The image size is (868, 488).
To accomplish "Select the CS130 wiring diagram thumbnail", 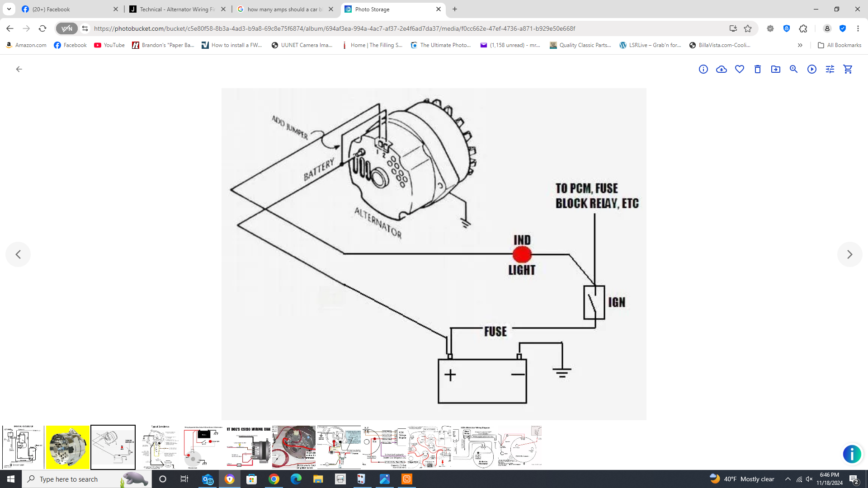I will [249, 447].
